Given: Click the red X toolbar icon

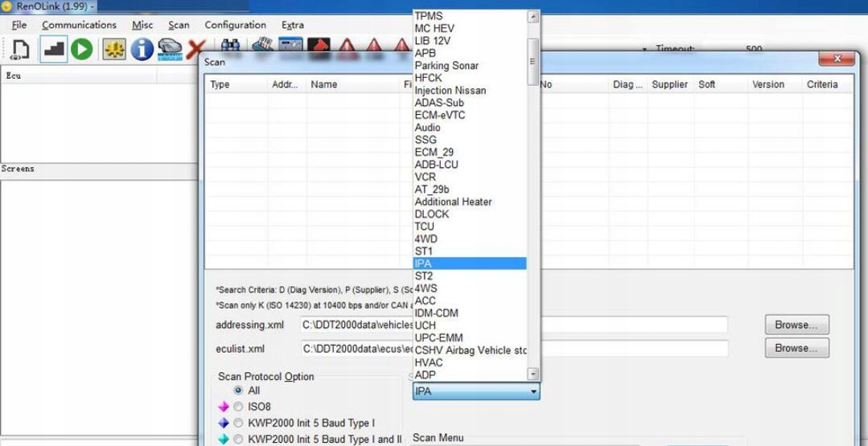Looking at the screenshot, I should tap(196, 49).
